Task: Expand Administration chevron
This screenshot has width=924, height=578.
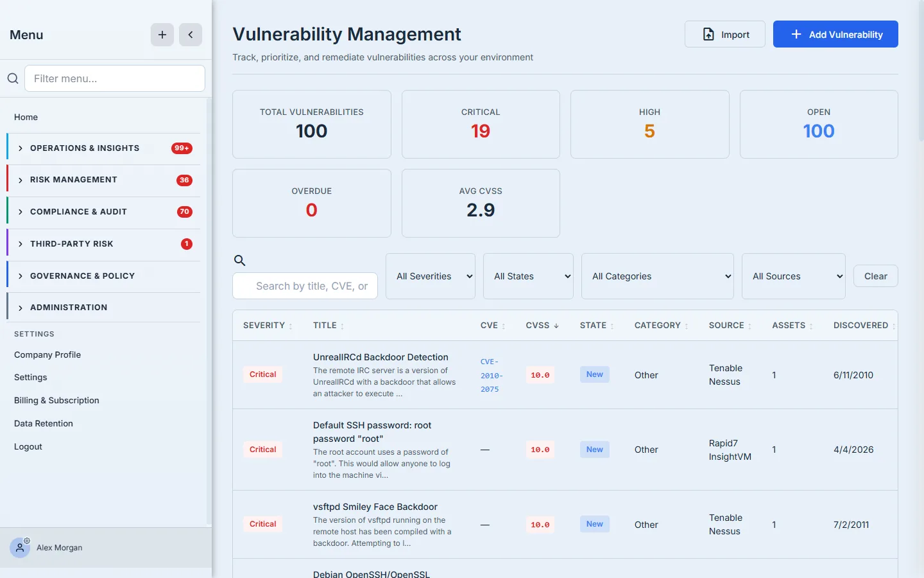Action: click(x=21, y=308)
